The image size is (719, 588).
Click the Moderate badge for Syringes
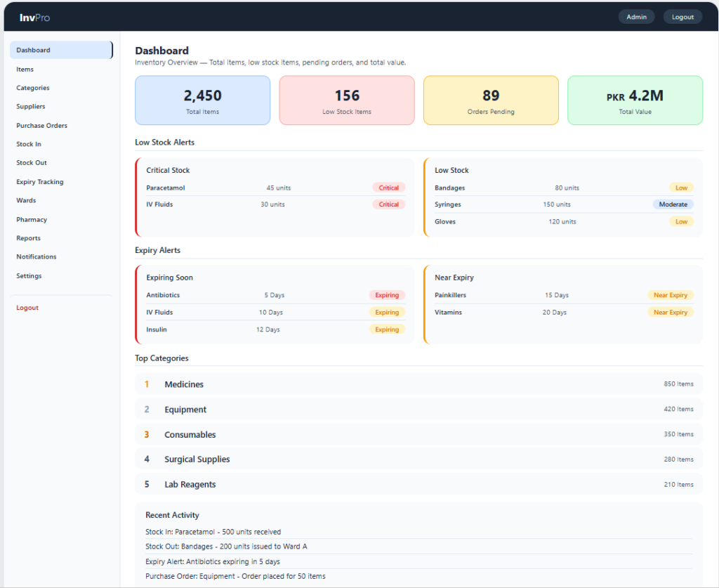673,204
